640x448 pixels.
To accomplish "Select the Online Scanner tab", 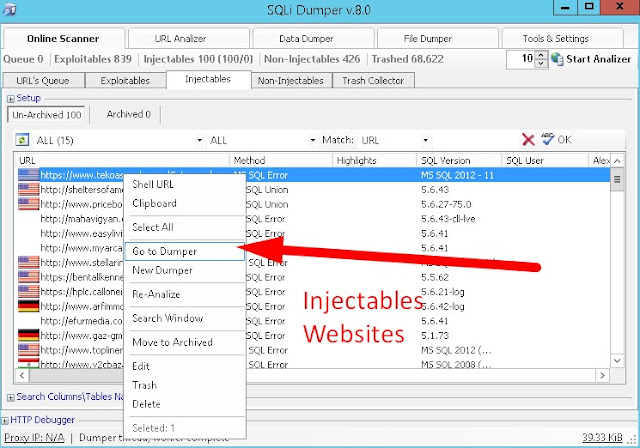I will pyautogui.click(x=63, y=38).
